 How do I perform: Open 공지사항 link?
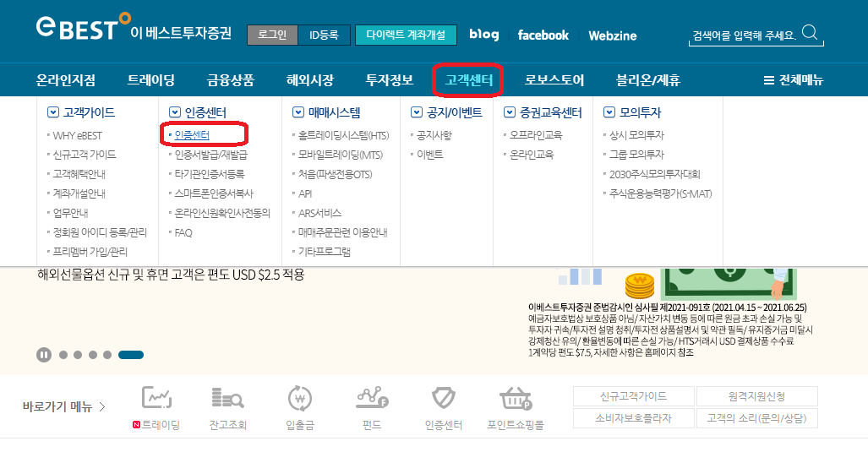coord(434,135)
